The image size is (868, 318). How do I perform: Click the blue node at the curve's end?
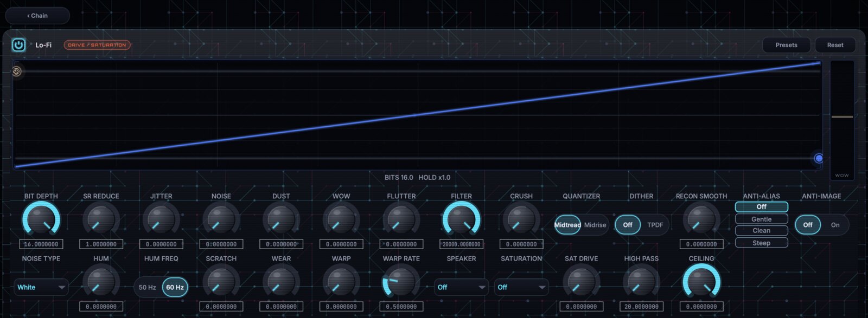819,158
